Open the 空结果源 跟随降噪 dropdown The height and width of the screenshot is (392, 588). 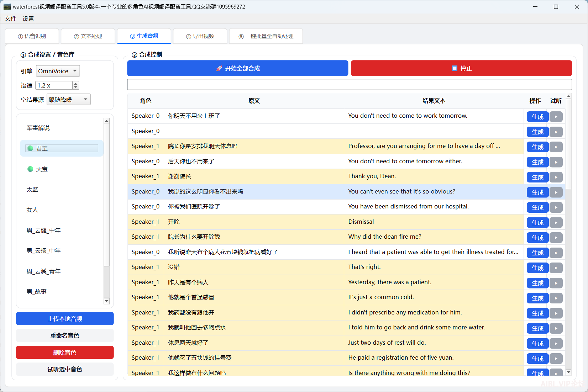coord(69,100)
